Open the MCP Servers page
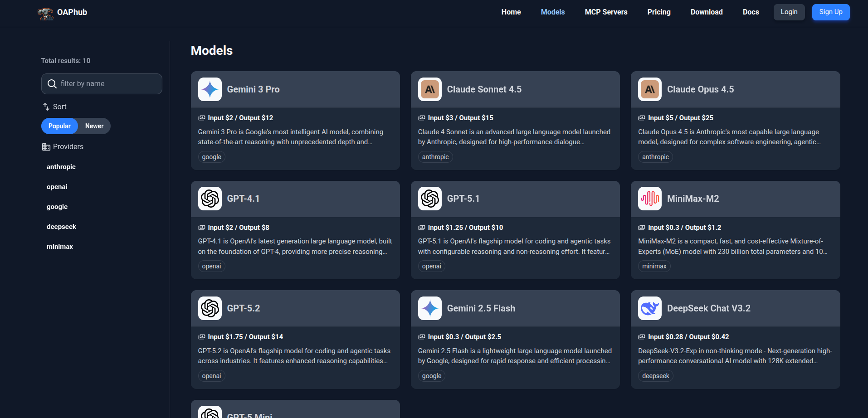 pos(606,12)
